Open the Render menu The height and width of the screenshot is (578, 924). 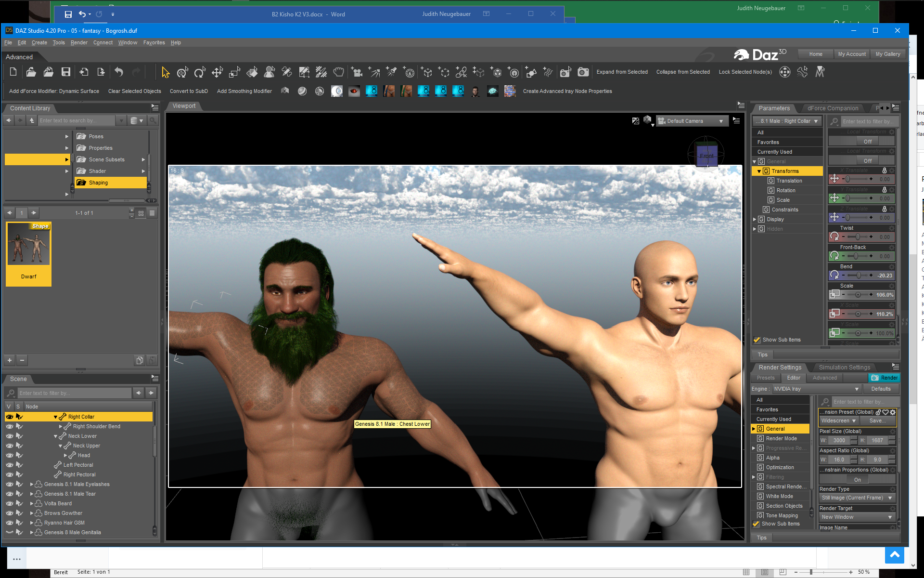click(x=79, y=43)
